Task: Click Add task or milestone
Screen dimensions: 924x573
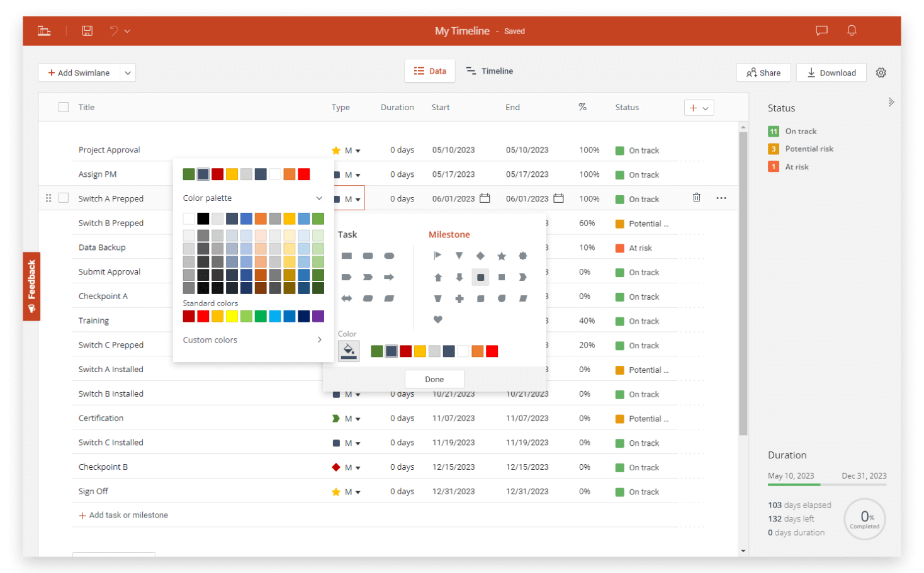Action: [123, 514]
